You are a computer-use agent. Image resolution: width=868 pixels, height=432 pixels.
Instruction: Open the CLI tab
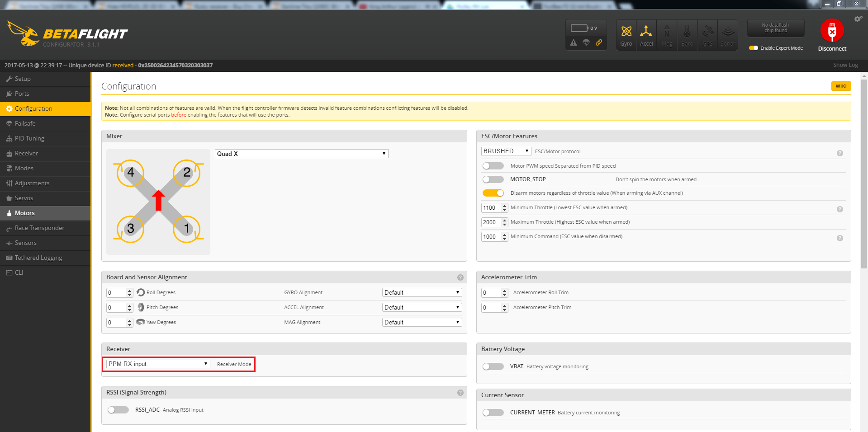tap(45, 272)
